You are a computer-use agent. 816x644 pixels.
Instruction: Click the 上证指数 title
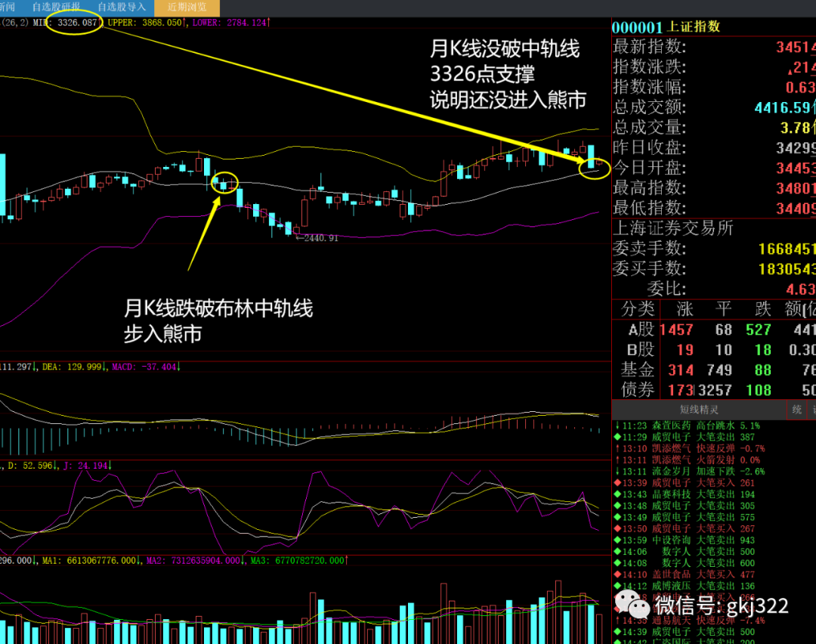click(694, 26)
